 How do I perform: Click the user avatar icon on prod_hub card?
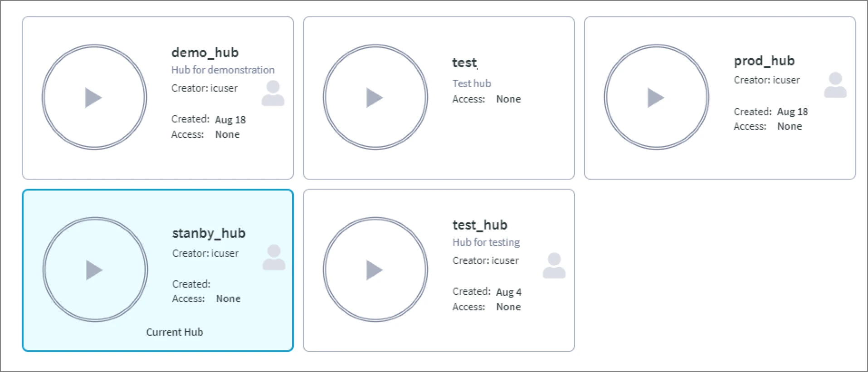click(x=835, y=84)
